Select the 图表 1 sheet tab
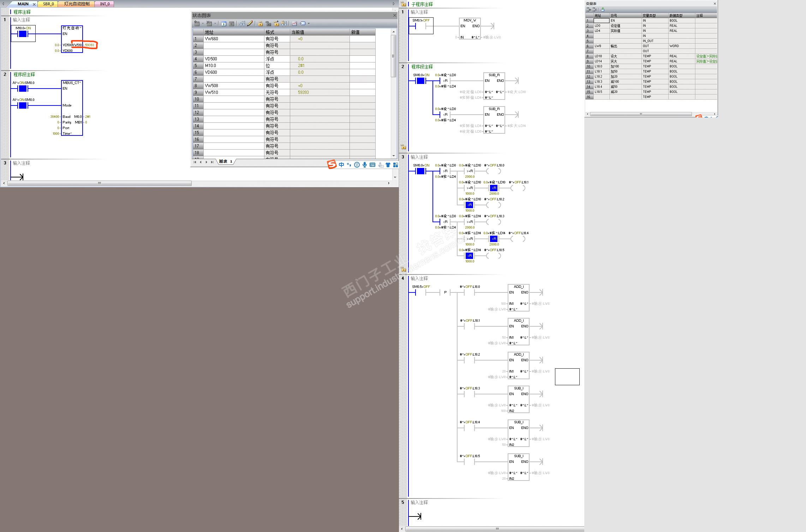 [x=226, y=162]
